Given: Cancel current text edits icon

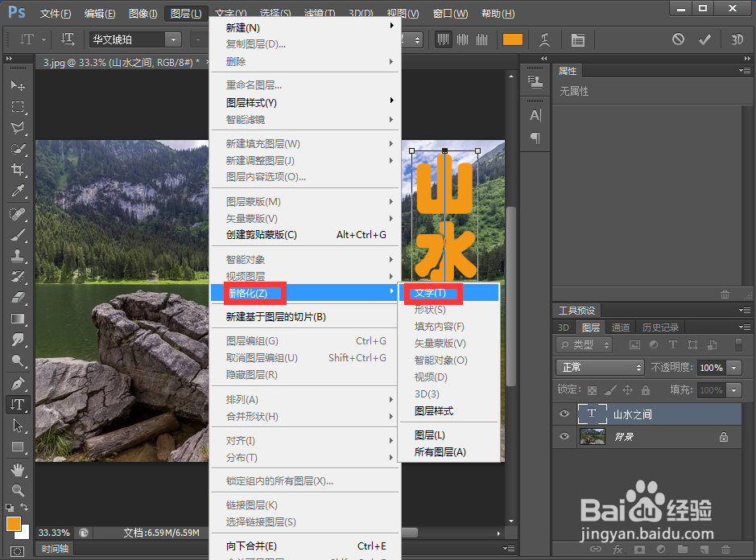Looking at the screenshot, I should 678,39.
